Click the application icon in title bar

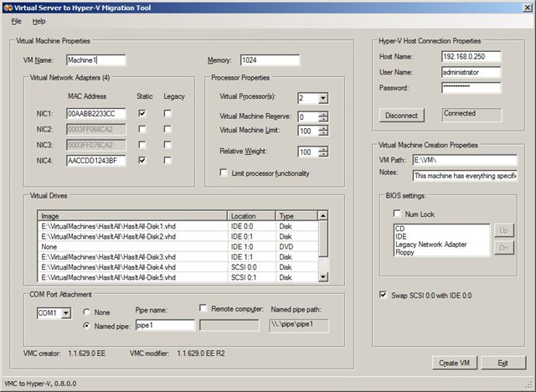[x=7, y=7]
